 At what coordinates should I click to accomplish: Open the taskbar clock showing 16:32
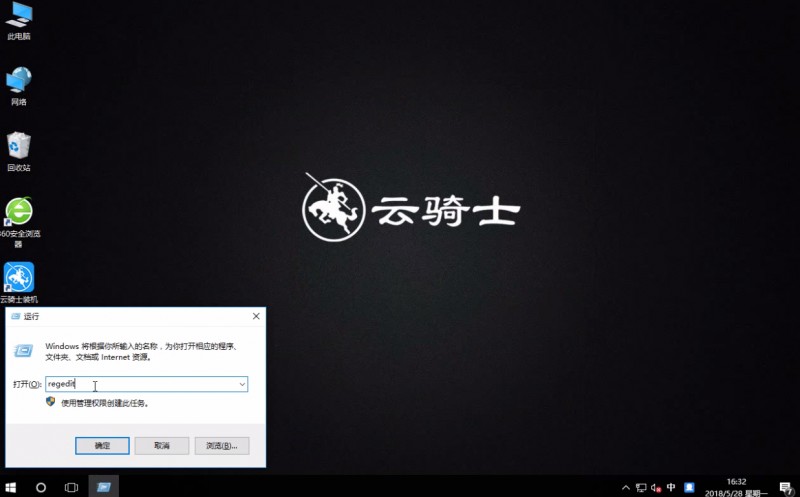point(736,488)
